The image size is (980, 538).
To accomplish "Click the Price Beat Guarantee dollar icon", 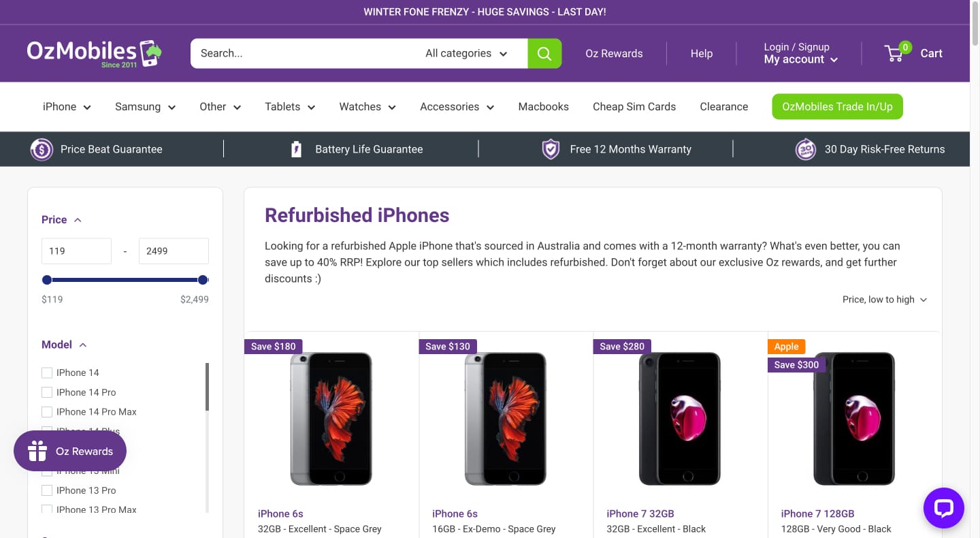I will click(x=42, y=149).
